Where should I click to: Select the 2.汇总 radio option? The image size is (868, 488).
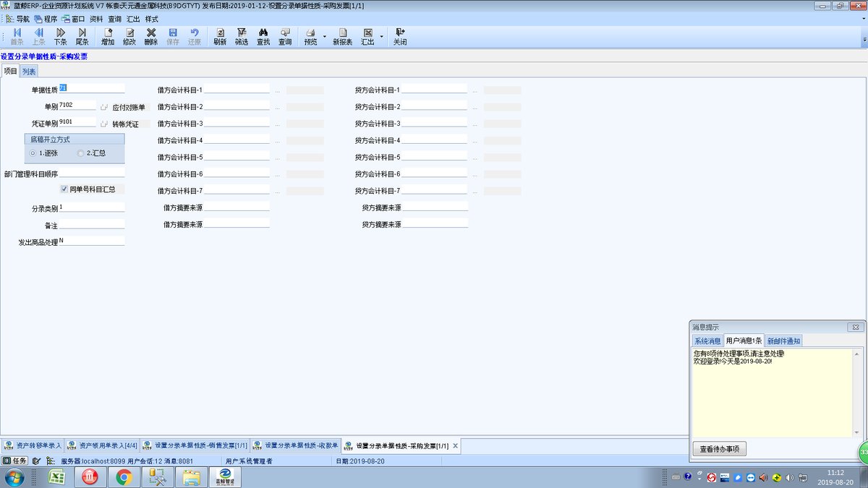point(91,153)
